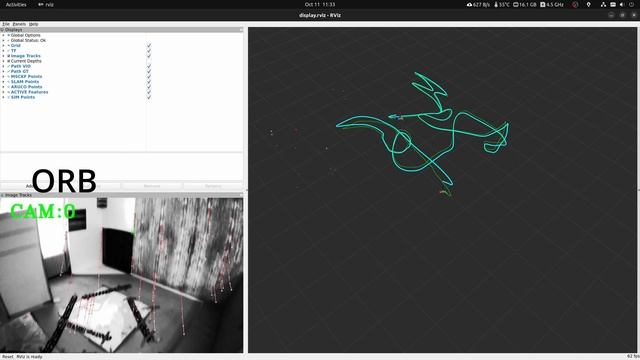The height and width of the screenshot is (360, 640).
Task: Click the TF display type icon
Action: (9, 51)
